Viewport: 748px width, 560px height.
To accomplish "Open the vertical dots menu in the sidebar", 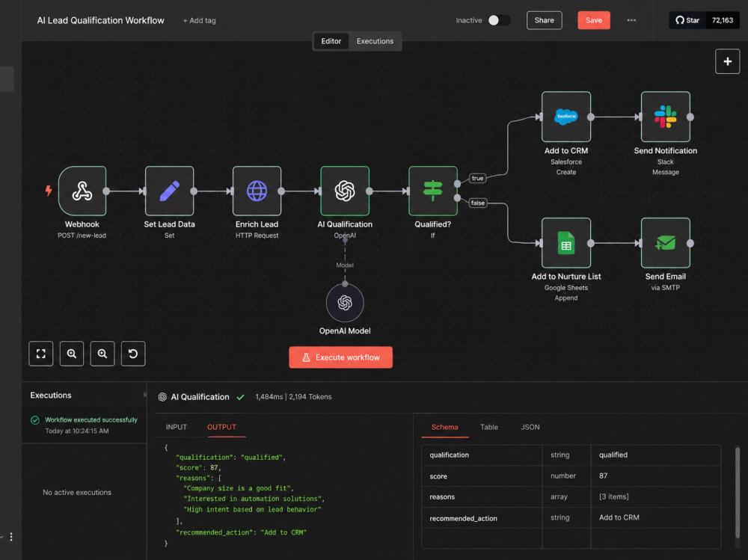I will point(11,537).
